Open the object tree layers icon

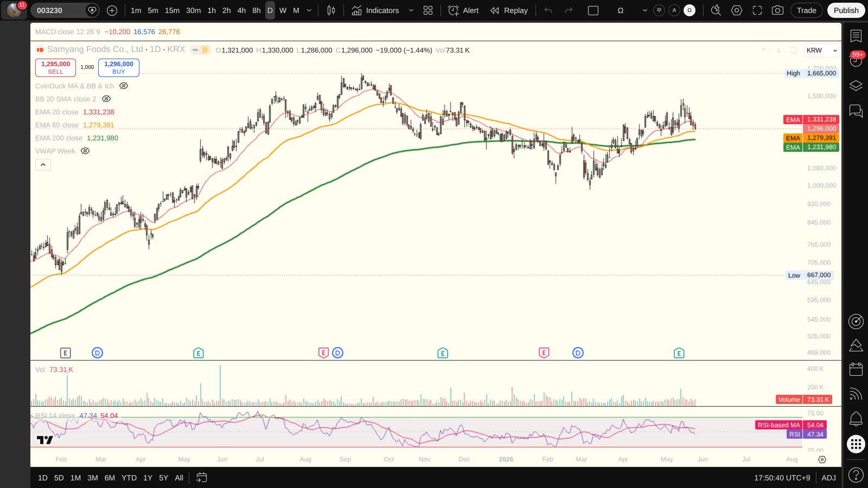[x=856, y=86]
